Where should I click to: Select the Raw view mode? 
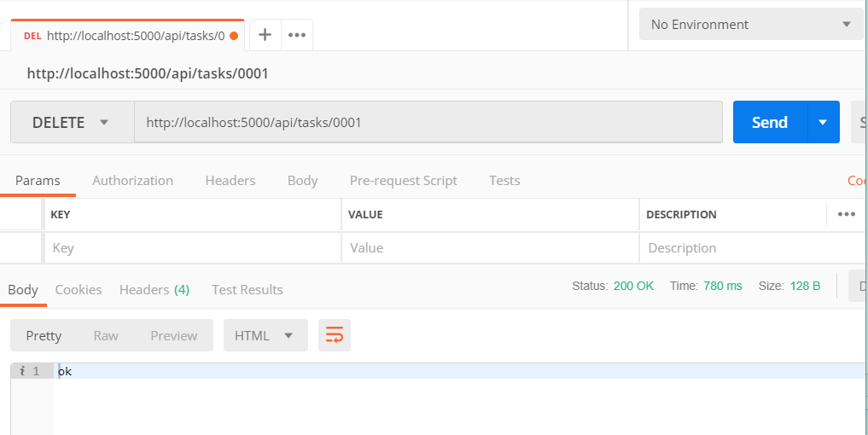coord(106,336)
